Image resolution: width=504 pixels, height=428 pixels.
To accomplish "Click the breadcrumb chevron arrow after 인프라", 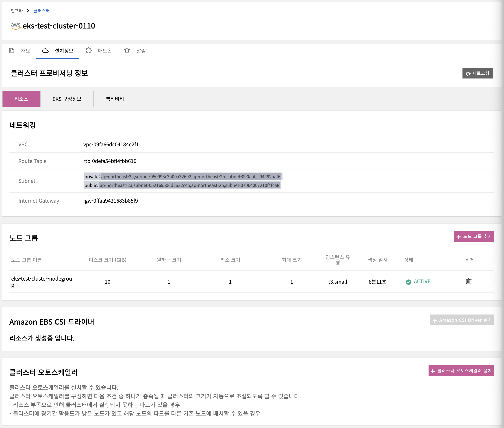I will (28, 11).
